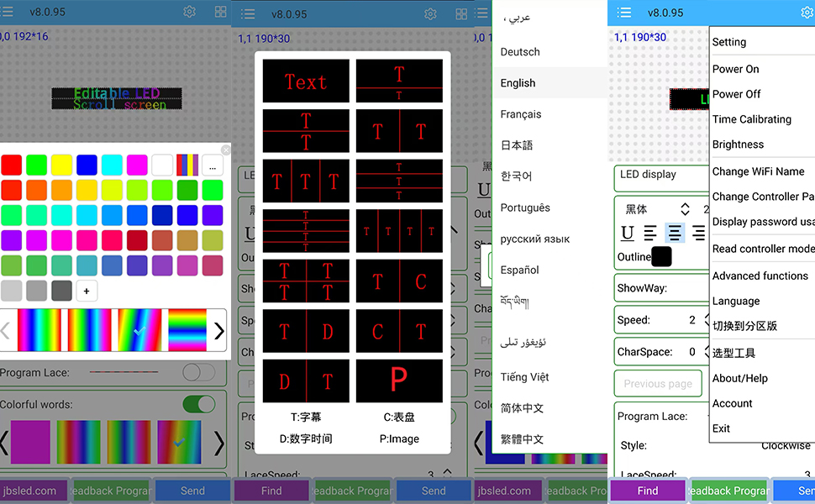Open hamburger list menu in rightmost screen
Image resolution: width=815 pixels, height=504 pixels.
[x=623, y=13]
